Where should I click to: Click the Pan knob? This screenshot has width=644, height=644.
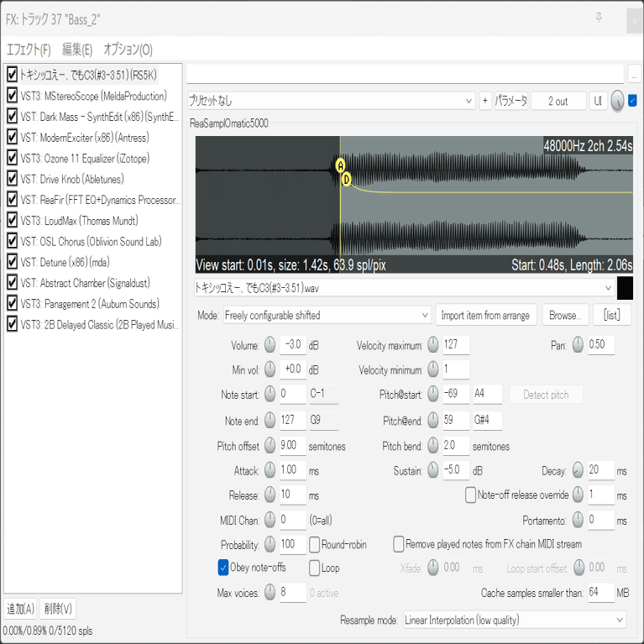[x=578, y=345]
